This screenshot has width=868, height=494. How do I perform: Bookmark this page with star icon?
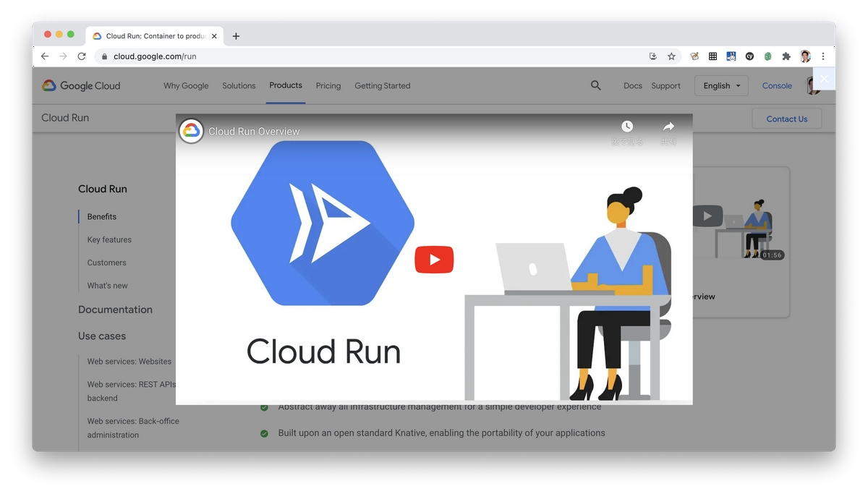pos(671,56)
